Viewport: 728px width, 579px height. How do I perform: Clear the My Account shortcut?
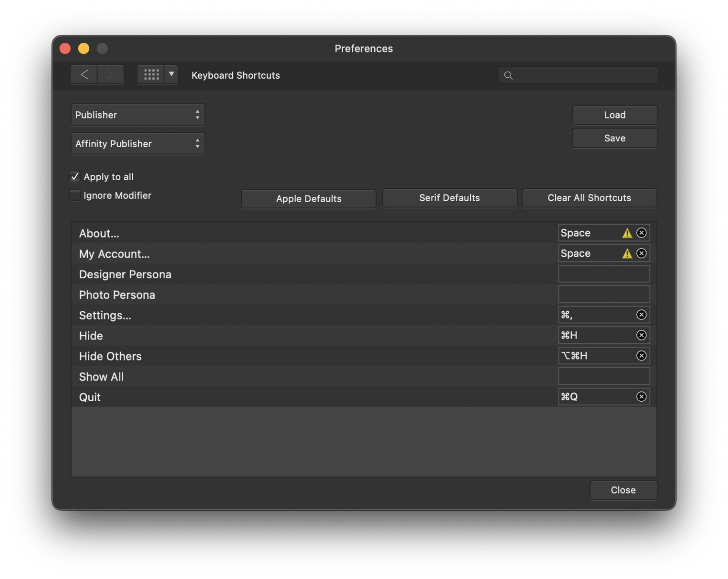[x=641, y=254]
